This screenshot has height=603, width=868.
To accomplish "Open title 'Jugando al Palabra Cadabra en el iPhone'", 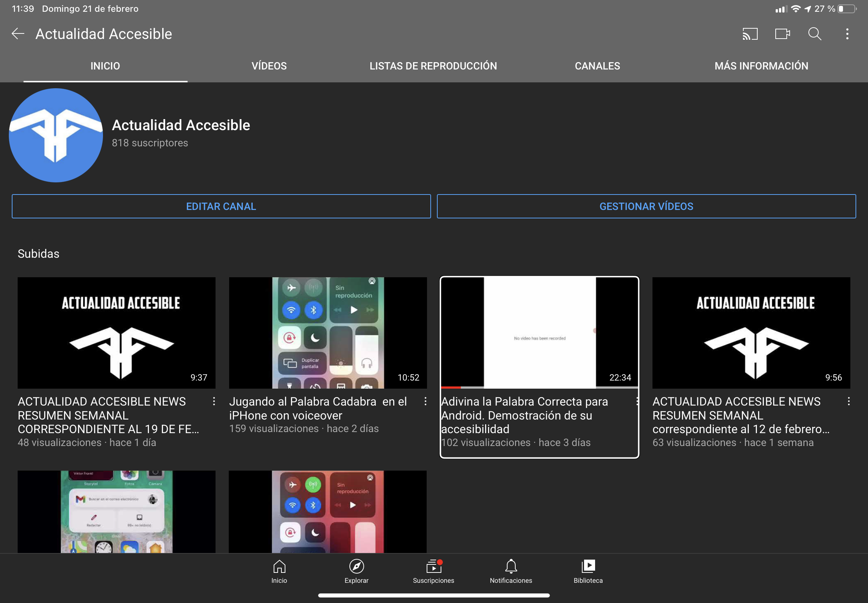I will tap(318, 408).
